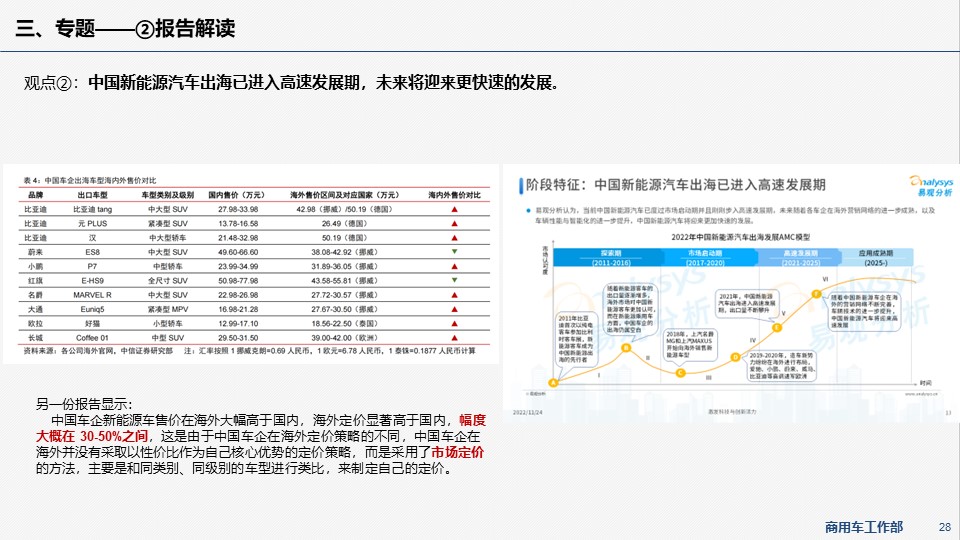Click the 50.98-77.98 domestic price cell
This screenshot has height=540, width=960.
(x=238, y=280)
